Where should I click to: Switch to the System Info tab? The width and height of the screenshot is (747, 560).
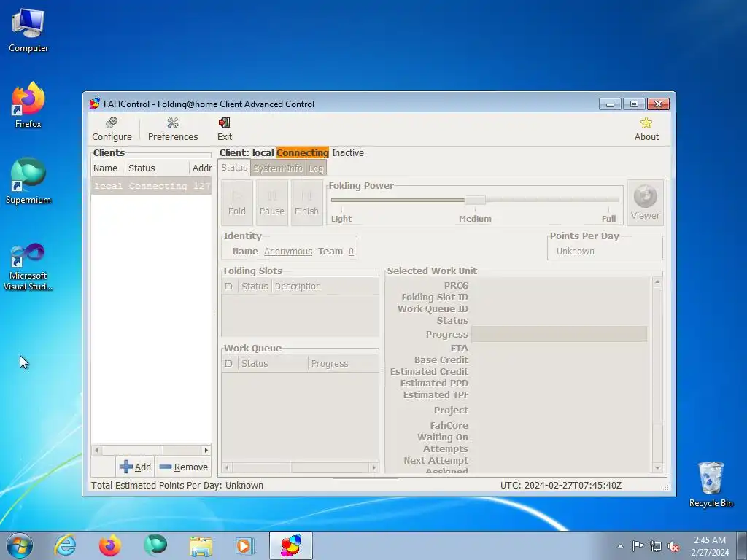coord(278,168)
